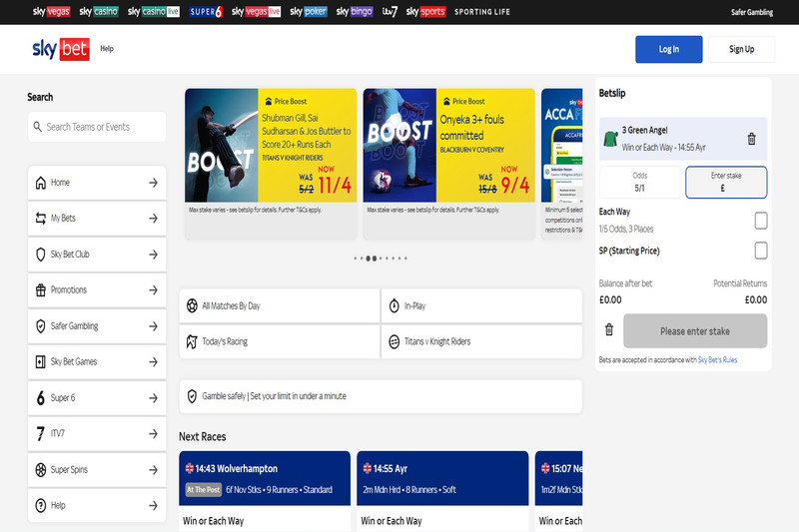Open Sky Bet Club via its arrow

pos(153,255)
